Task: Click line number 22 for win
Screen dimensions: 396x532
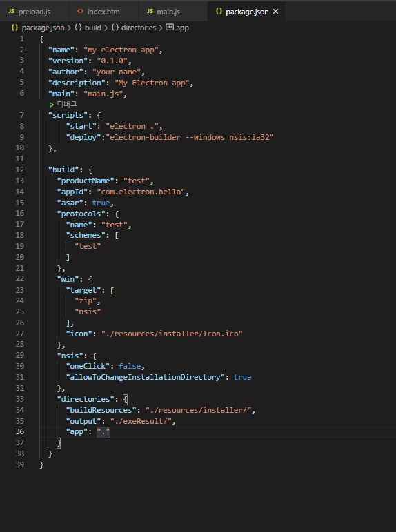Action: [20, 279]
